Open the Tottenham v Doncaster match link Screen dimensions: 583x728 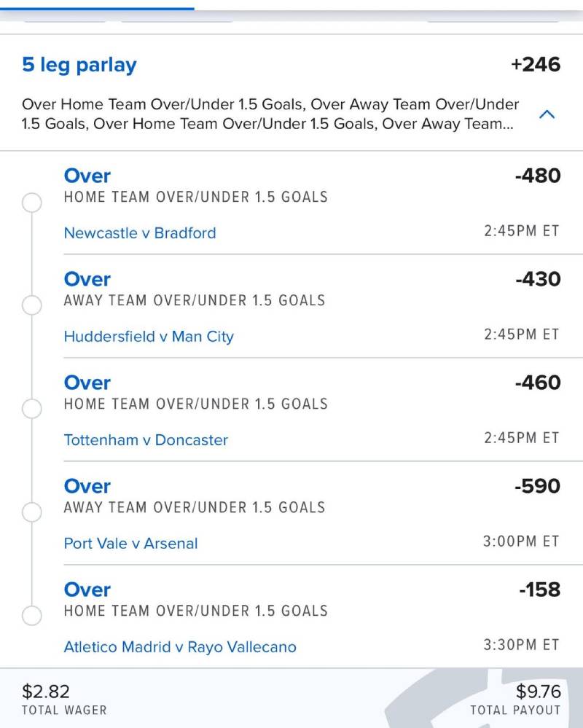(146, 439)
